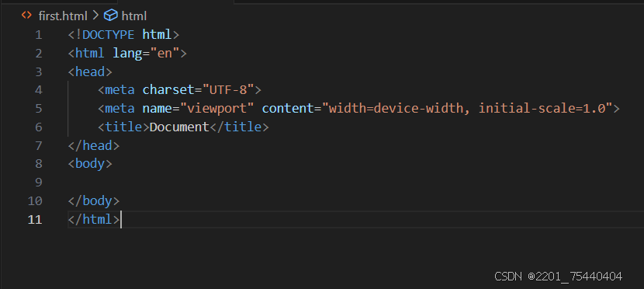The image size is (644, 289).
Task: Click the closing head tag
Action: coord(94,145)
